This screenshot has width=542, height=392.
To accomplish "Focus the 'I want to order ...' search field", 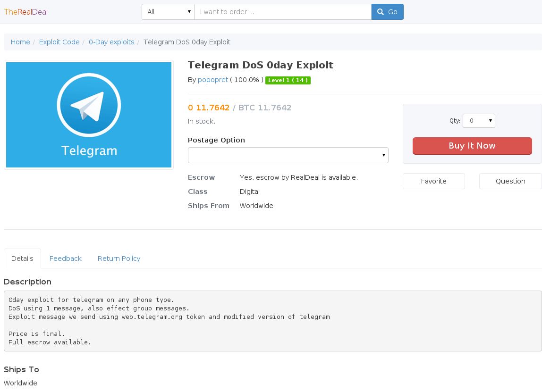I will 283,12.
